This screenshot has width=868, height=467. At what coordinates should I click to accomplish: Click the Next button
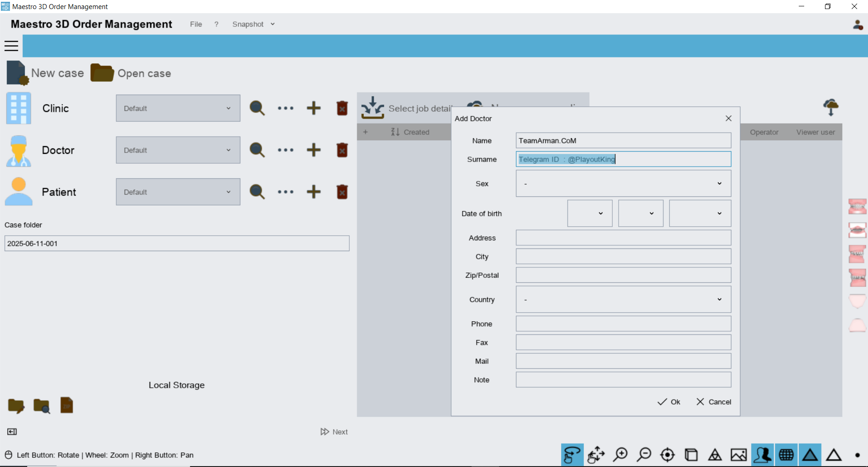[x=334, y=432]
